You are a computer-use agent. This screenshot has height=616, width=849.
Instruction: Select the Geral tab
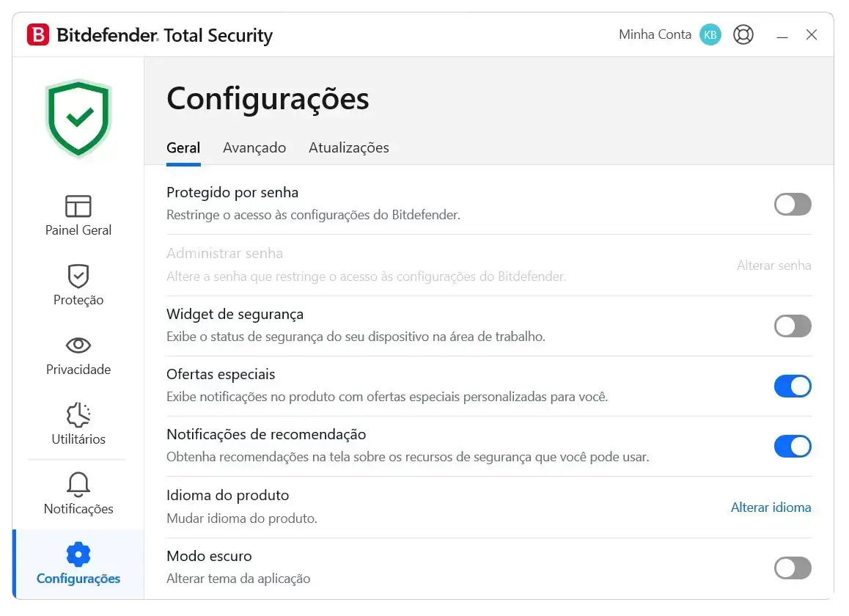click(183, 148)
